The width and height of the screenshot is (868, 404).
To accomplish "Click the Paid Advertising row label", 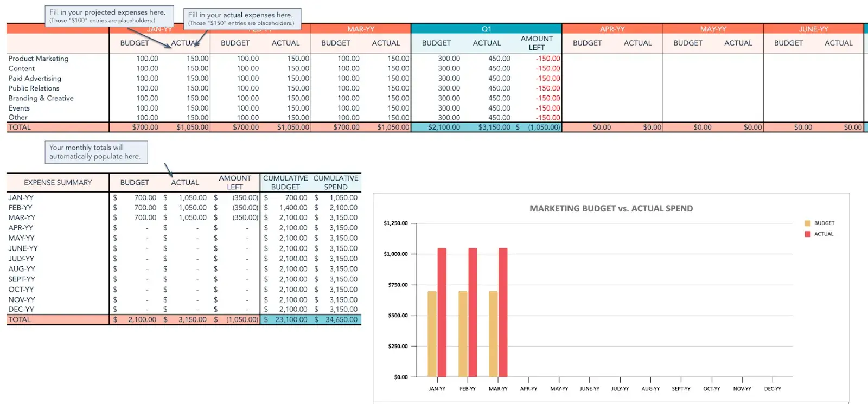I will 35,79.
